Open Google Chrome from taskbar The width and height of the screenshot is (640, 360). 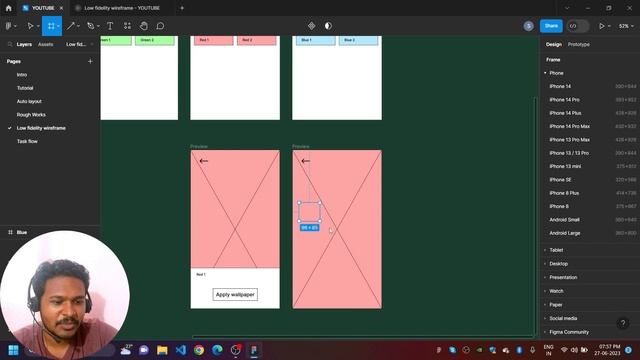click(199, 350)
